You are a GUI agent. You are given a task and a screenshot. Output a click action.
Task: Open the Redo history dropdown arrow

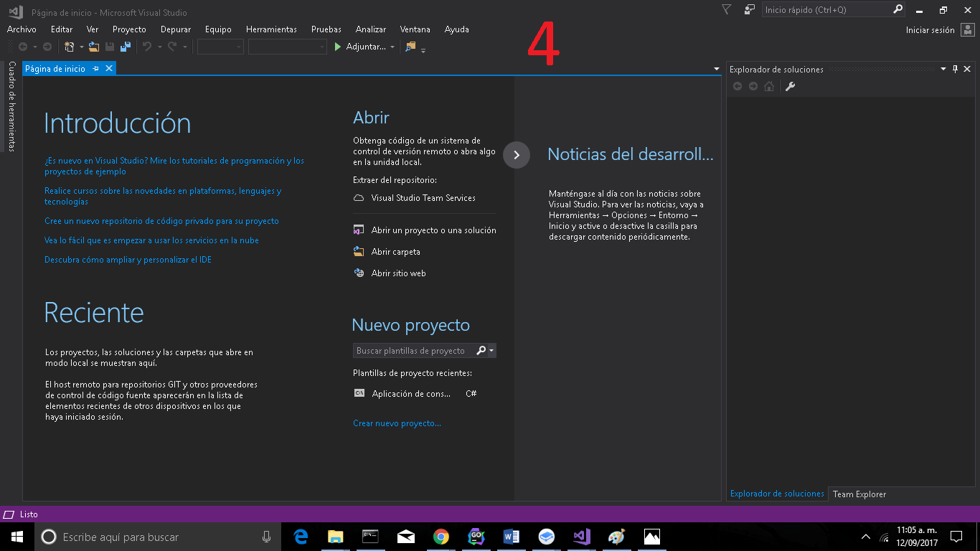[184, 47]
